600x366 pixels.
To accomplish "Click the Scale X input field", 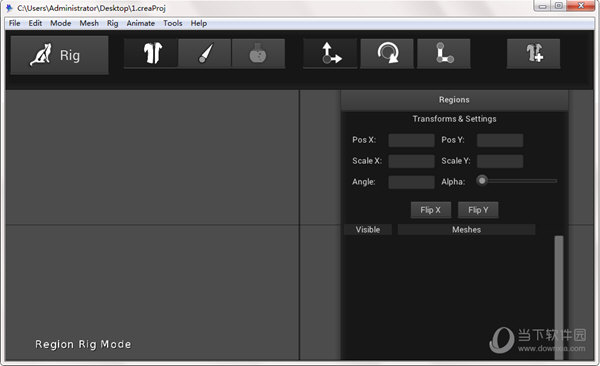I will tap(411, 161).
